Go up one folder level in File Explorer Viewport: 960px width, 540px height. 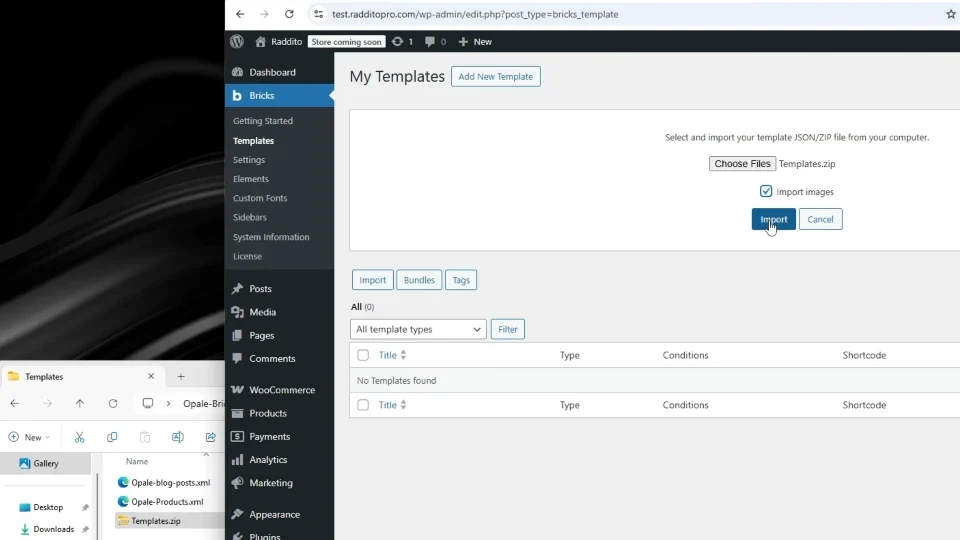pos(80,403)
